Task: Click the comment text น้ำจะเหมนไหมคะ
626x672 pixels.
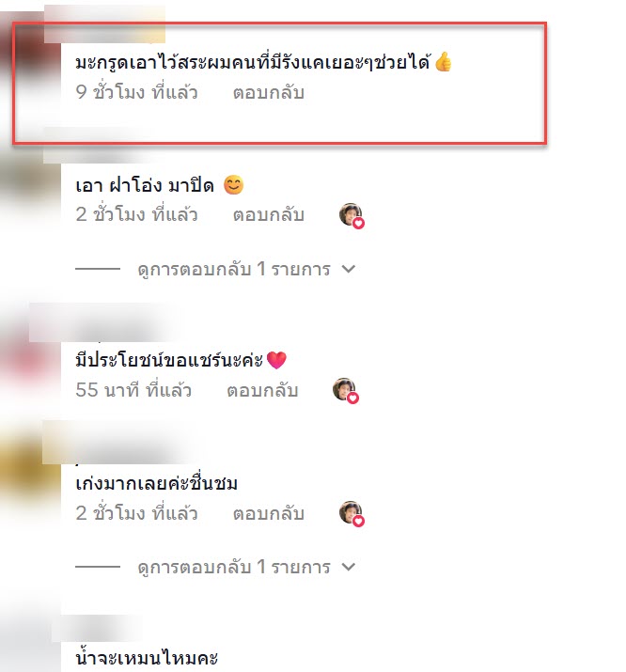Action: click(x=147, y=657)
